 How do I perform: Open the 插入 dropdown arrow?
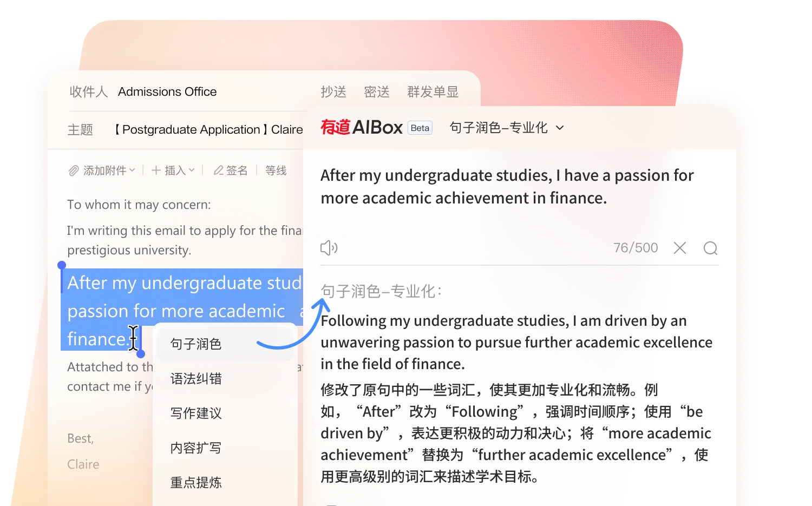(x=192, y=170)
